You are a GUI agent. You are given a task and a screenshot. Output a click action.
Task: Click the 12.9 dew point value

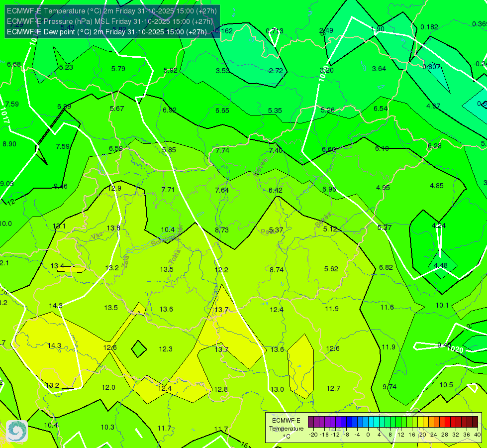point(114,188)
